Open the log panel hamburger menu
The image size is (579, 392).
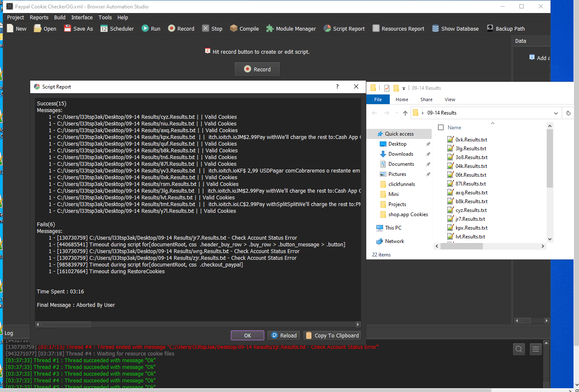(x=536, y=349)
